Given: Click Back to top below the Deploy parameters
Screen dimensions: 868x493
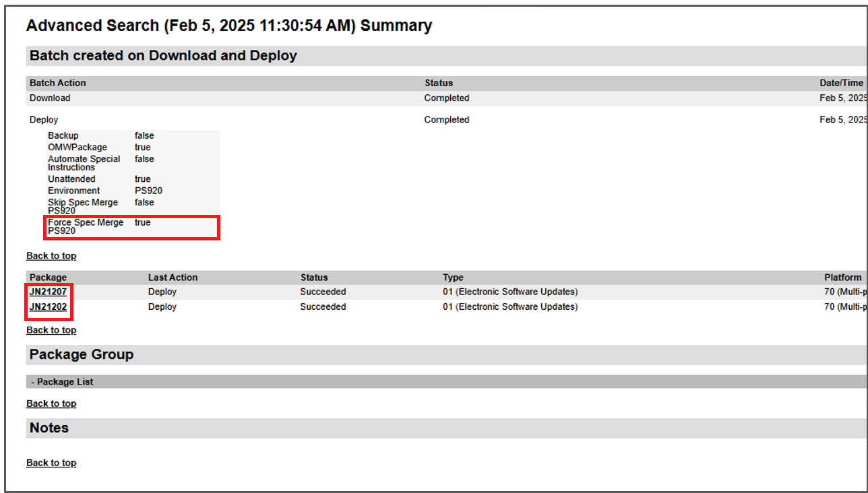Looking at the screenshot, I should (x=51, y=255).
